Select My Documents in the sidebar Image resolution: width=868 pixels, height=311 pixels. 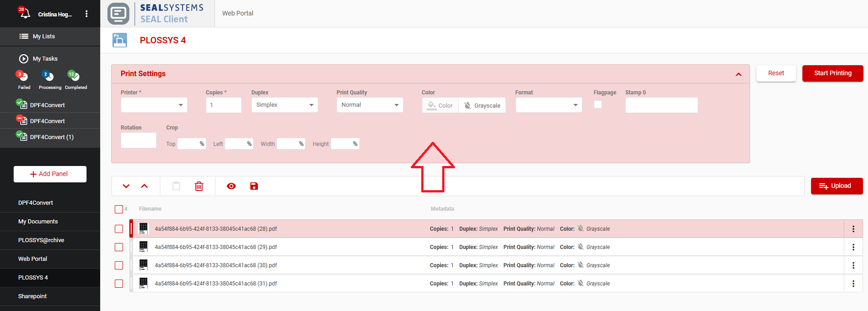[x=38, y=222]
